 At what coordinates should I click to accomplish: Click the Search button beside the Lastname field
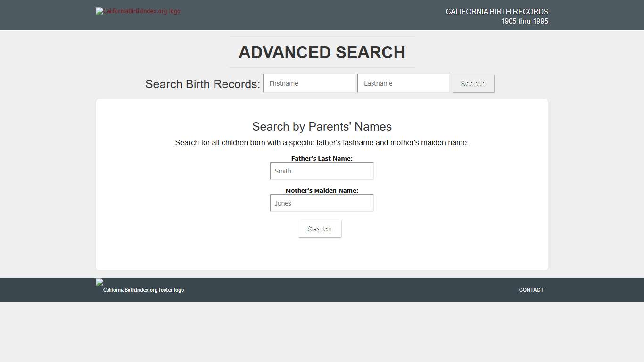point(472,83)
